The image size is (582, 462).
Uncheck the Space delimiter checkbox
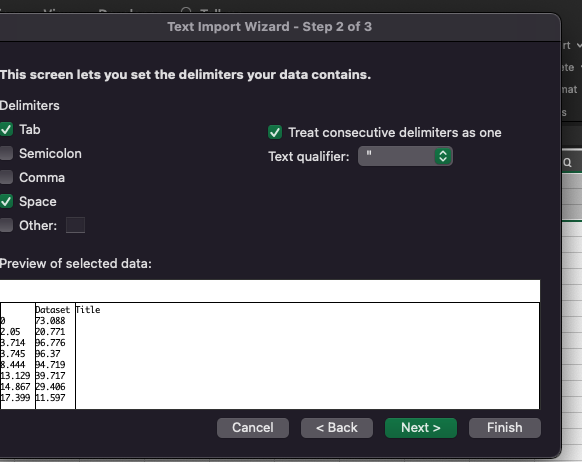pyautogui.click(x=6, y=201)
